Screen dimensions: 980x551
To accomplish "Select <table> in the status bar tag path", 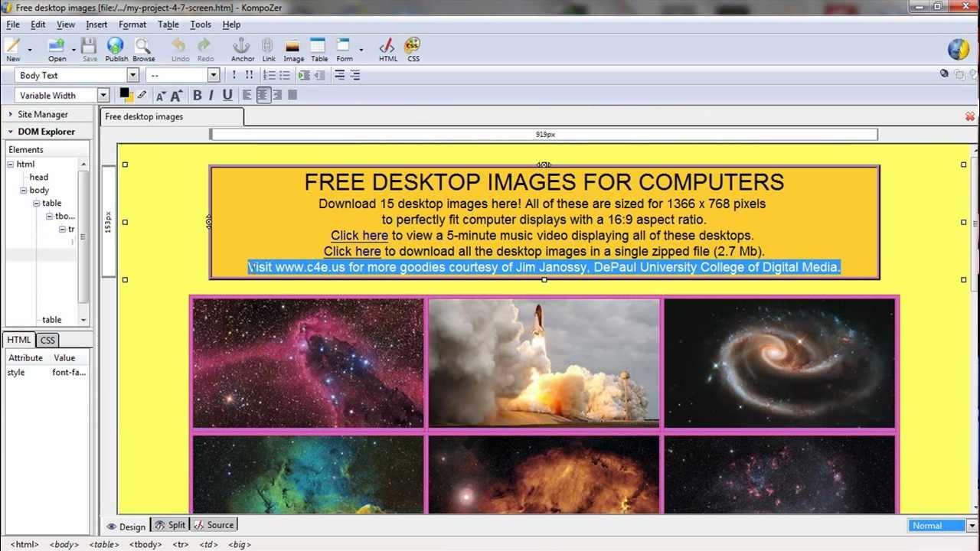I will pos(104,545).
